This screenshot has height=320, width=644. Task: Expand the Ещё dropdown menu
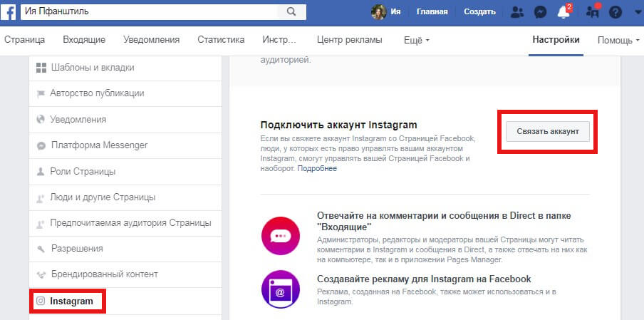pyautogui.click(x=416, y=40)
